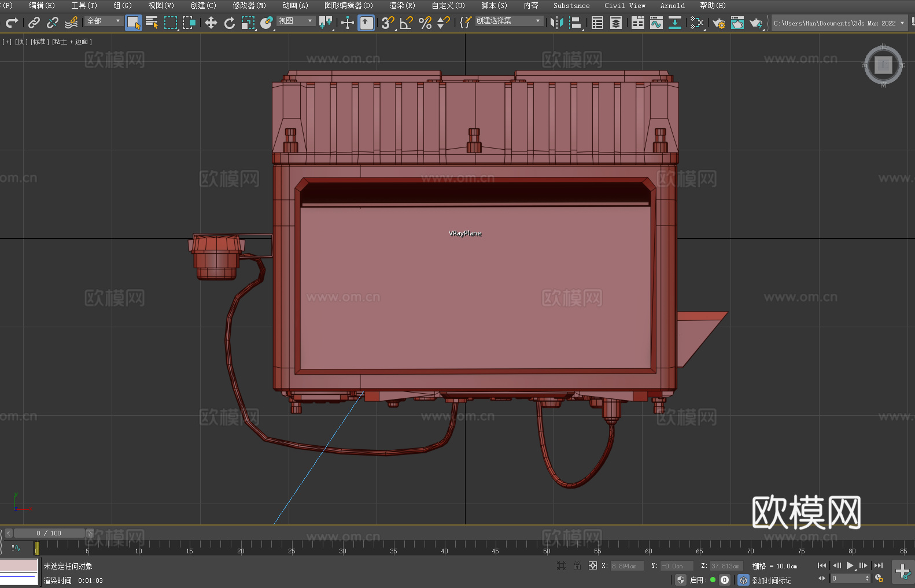915x588 pixels.
Task: Open the Curve Editor
Action: click(x=656, y=23)
